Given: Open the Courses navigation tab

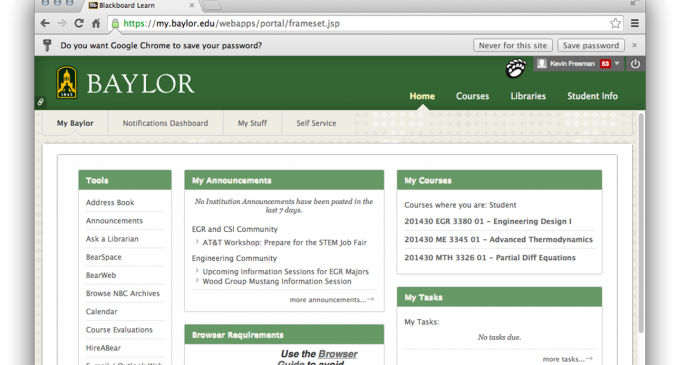Looking at the screenshot, I should (x=472, y=96).
